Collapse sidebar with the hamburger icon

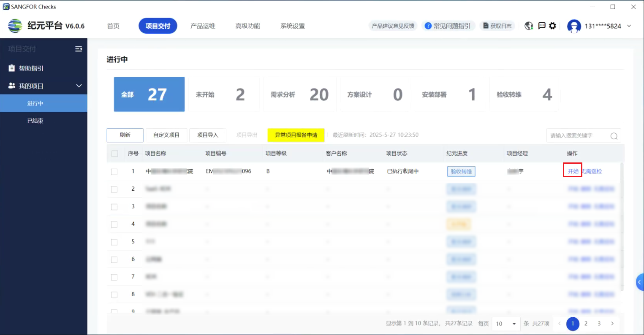click(79, 49)
